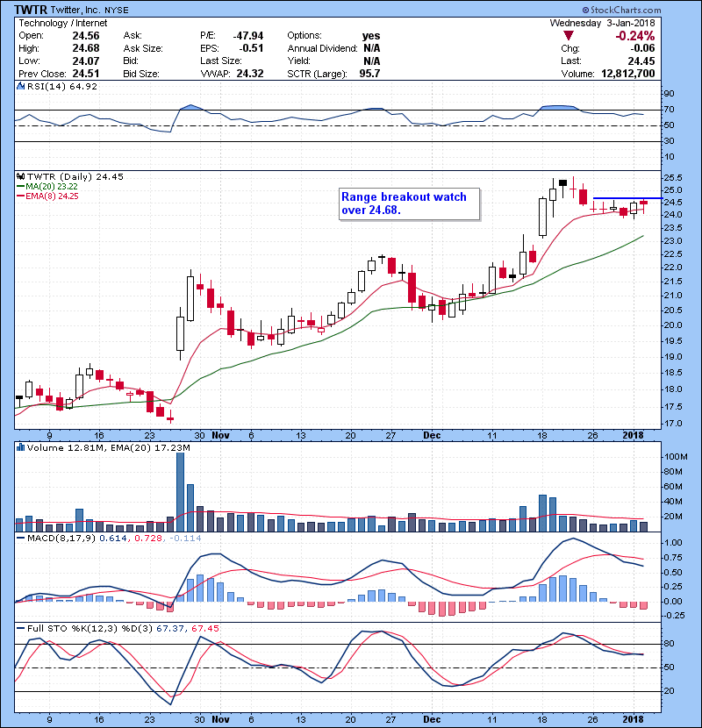This screenshot has width=702, height=728.
Task: Select the EPS value -0.51
Action: click(251, 48)
